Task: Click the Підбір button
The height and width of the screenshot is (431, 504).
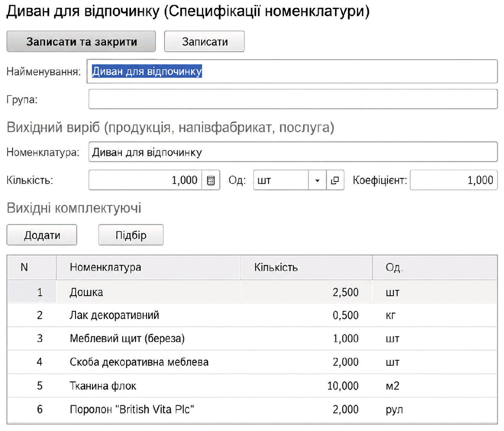Action: tap(131, 235)
